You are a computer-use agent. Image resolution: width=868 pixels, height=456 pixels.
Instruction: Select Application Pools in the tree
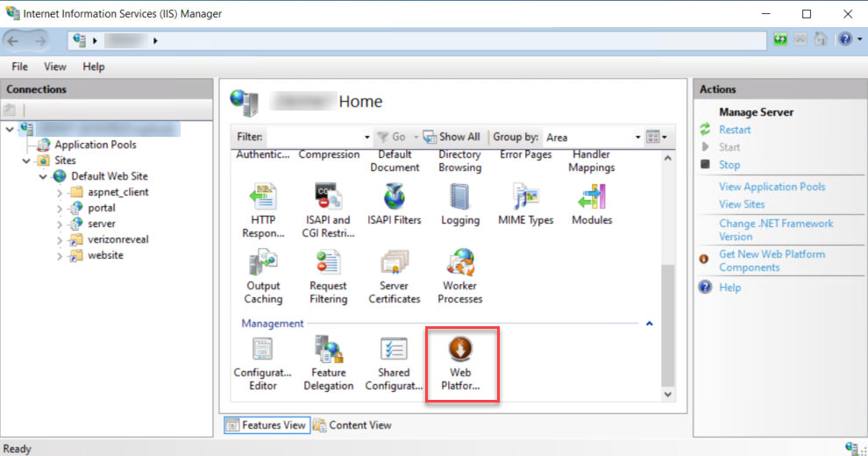[96, 145]
